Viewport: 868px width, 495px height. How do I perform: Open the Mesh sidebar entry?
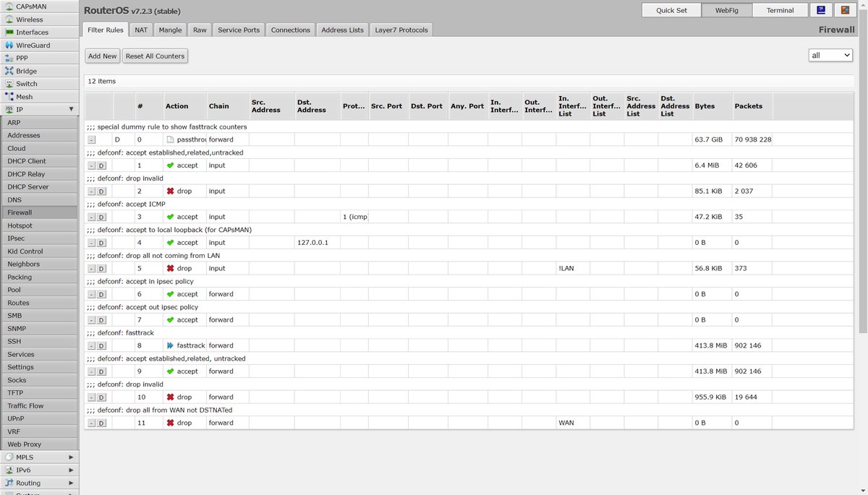(39, 97)
